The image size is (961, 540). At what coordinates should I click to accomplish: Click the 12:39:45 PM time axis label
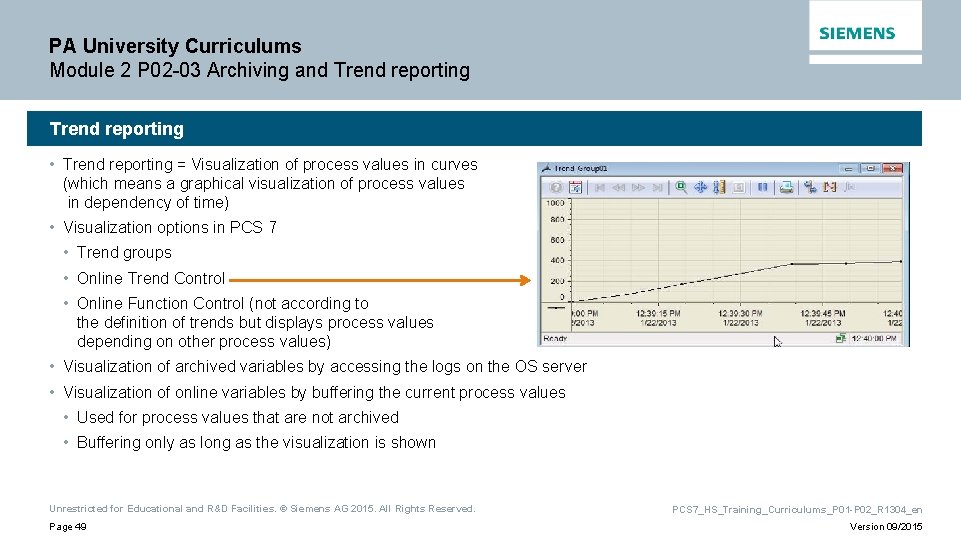822,313
